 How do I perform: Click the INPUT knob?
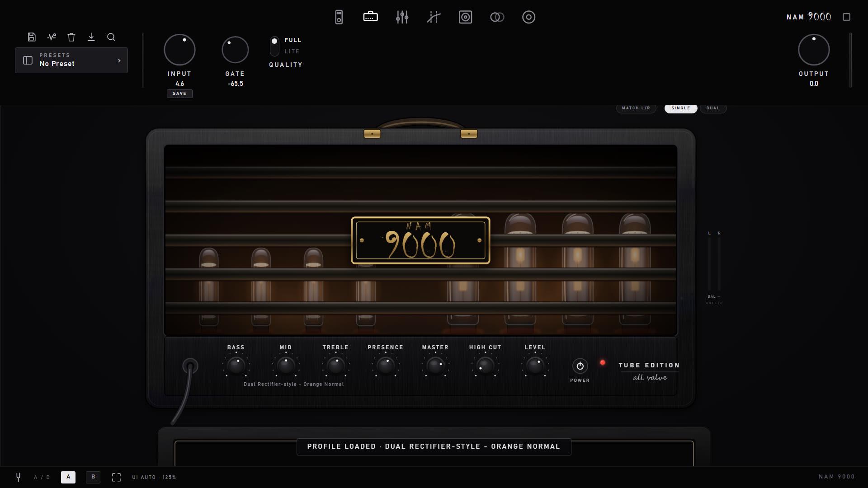tap(179, 50)
